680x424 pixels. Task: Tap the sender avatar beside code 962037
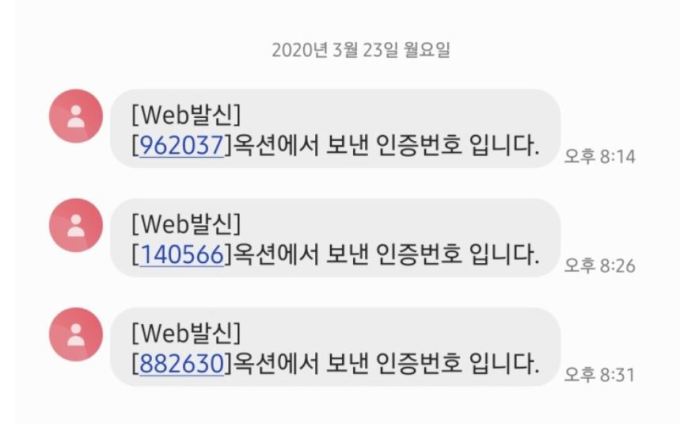(76, 116)
